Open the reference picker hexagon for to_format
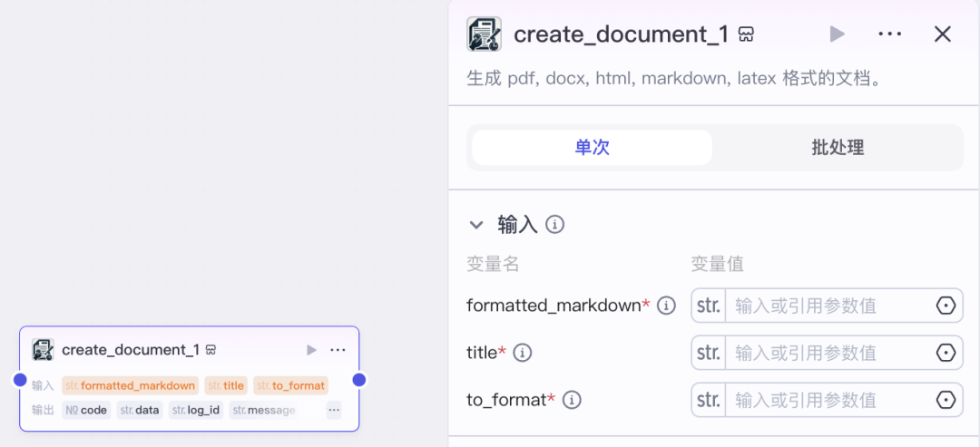 point(946,400)
